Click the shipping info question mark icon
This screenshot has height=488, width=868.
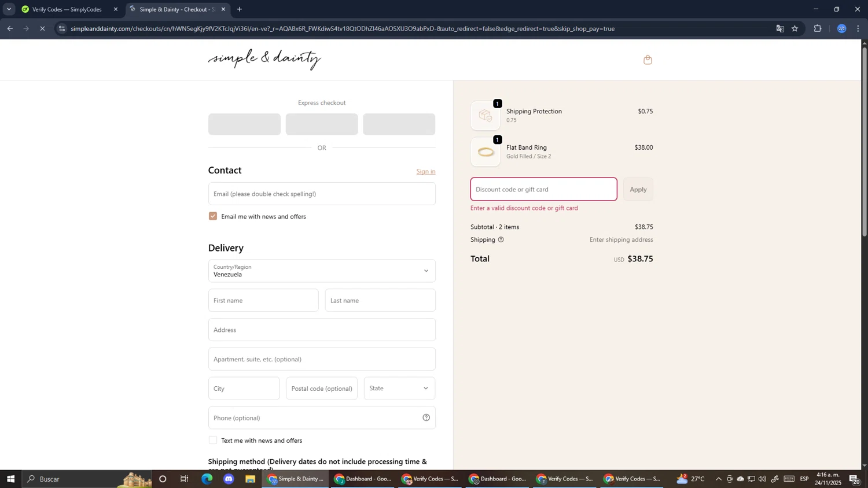click(501, 239)
